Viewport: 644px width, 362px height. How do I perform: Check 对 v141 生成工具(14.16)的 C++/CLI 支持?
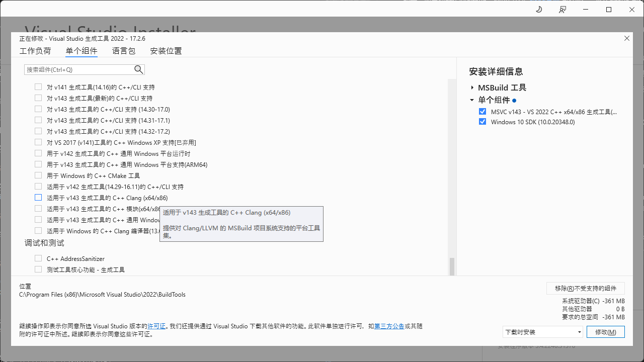tap(38, 87)
